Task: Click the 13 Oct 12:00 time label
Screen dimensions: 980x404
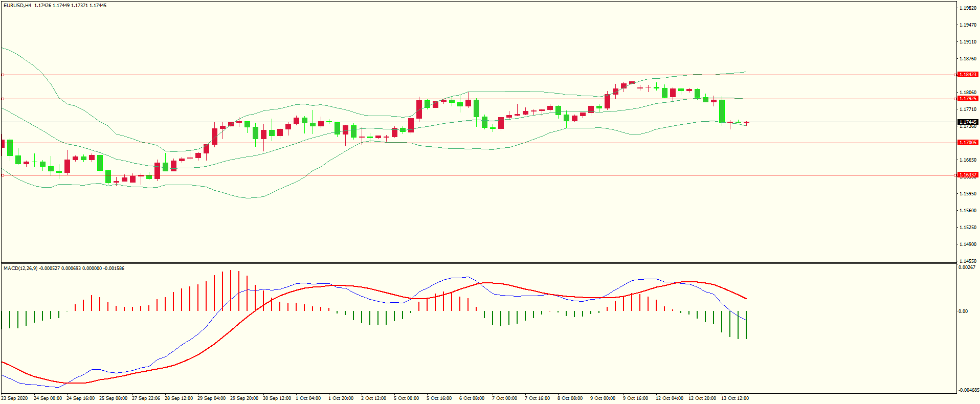Action: coord(734,398)
